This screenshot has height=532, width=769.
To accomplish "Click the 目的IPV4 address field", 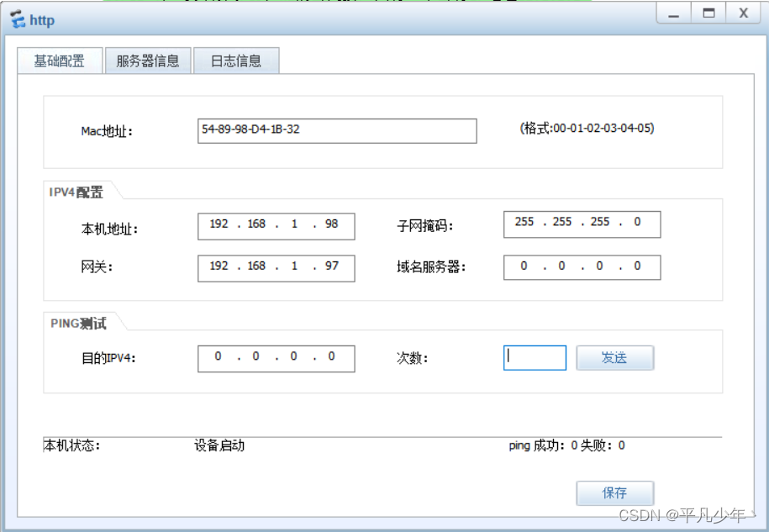I will [277, 359].
